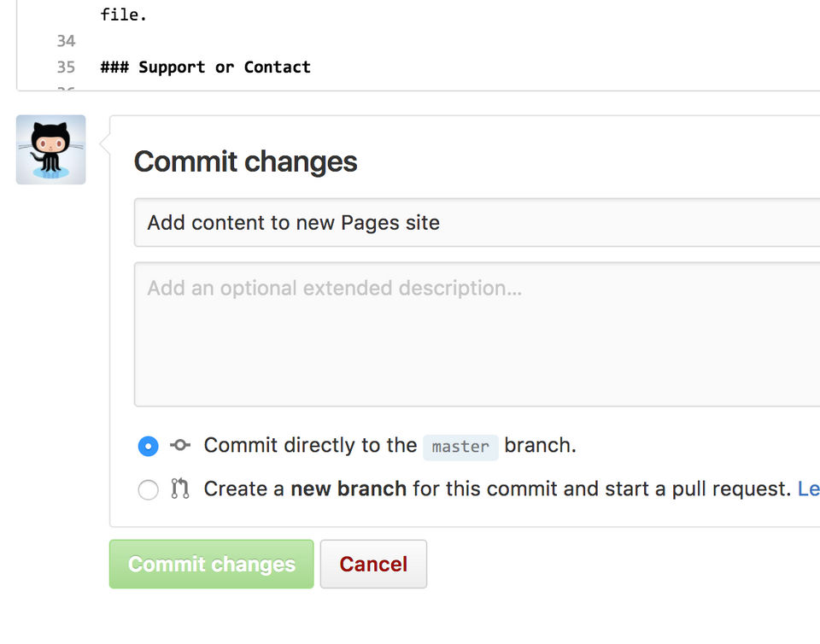Screen dimensions: 820x644
Task: Click line number 35 in the editor
Action: pyautogui.click(x=66, y=67)
